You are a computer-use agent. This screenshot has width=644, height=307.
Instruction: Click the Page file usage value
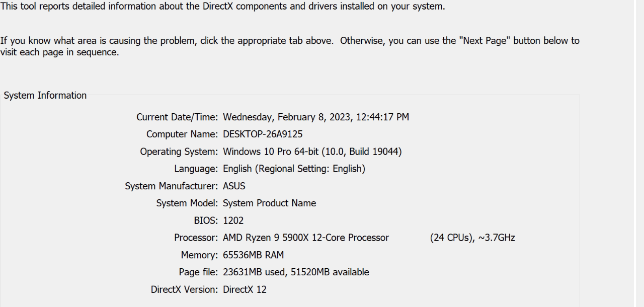[296, 272]
